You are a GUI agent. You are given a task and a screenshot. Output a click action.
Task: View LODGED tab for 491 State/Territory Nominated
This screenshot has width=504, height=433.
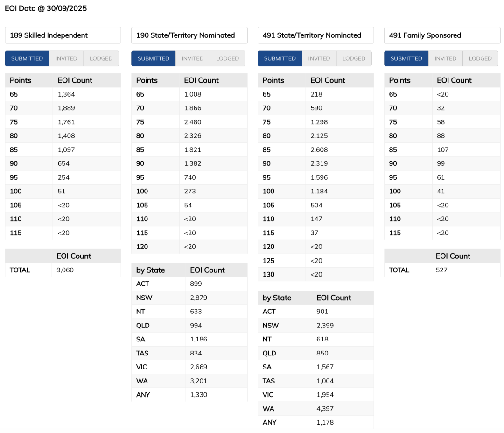point(354,58)
